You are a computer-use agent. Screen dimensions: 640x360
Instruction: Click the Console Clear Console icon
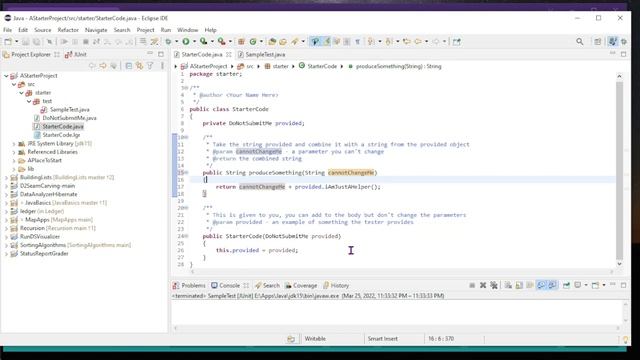pos(508,285)
